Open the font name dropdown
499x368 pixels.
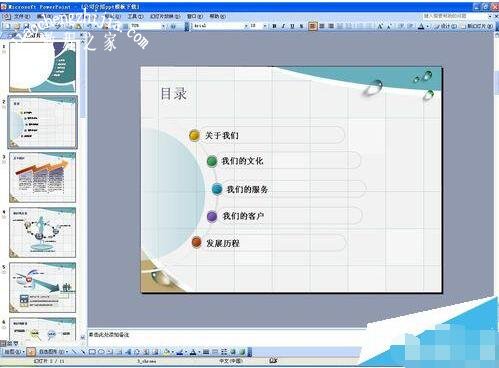(246, 26)
